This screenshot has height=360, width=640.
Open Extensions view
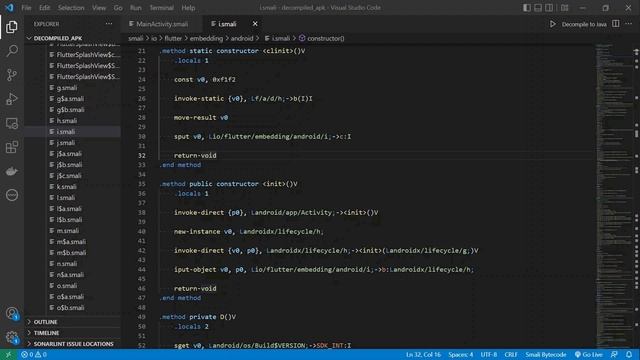tap(12, 147)
